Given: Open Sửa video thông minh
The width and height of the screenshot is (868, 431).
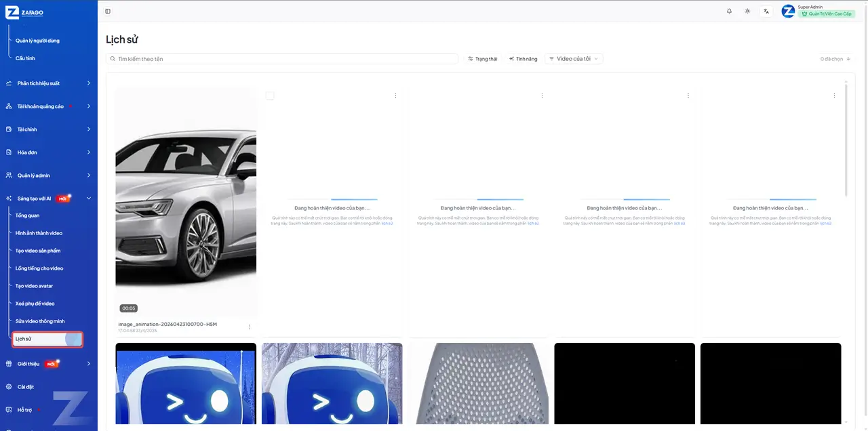Looking at the screenshot, I should 40,321.
